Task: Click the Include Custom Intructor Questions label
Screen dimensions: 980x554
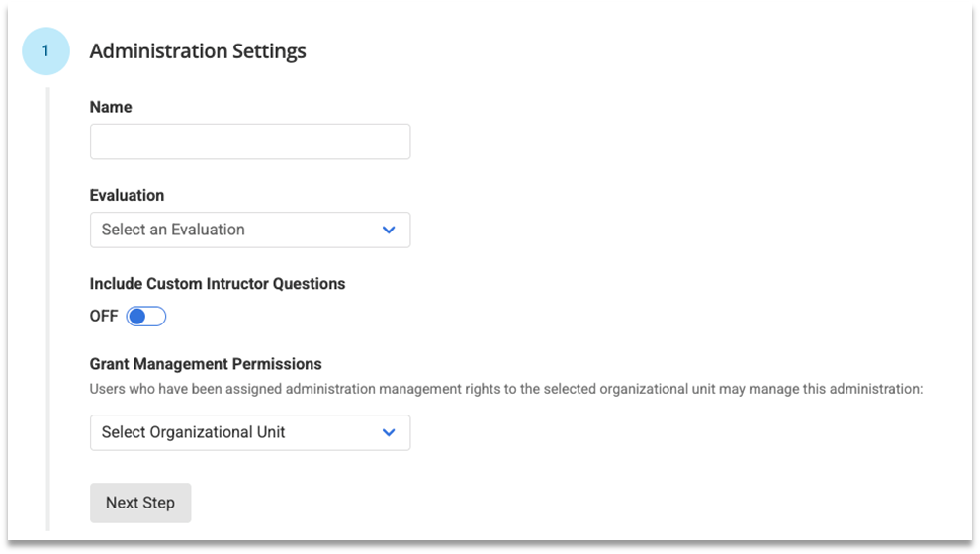Action: coord(218,284)
